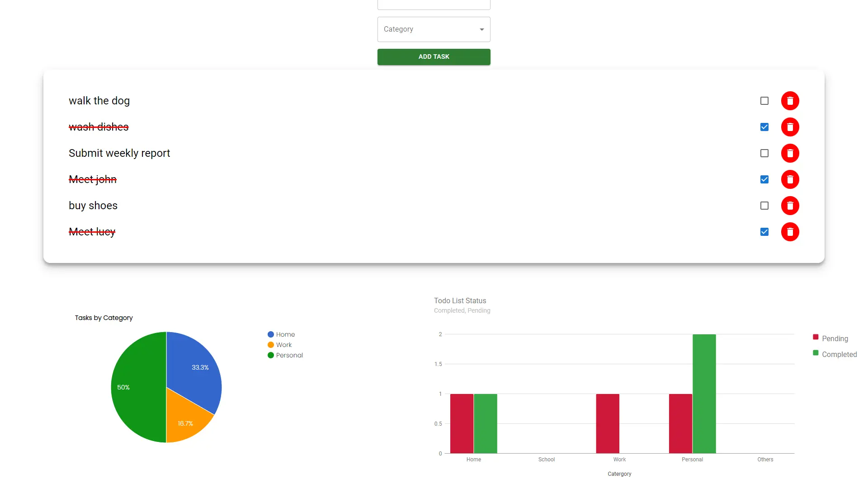Remove the 'Submit weekly report' task
This screenshot has width=868, height=488.
click(790, 153)
